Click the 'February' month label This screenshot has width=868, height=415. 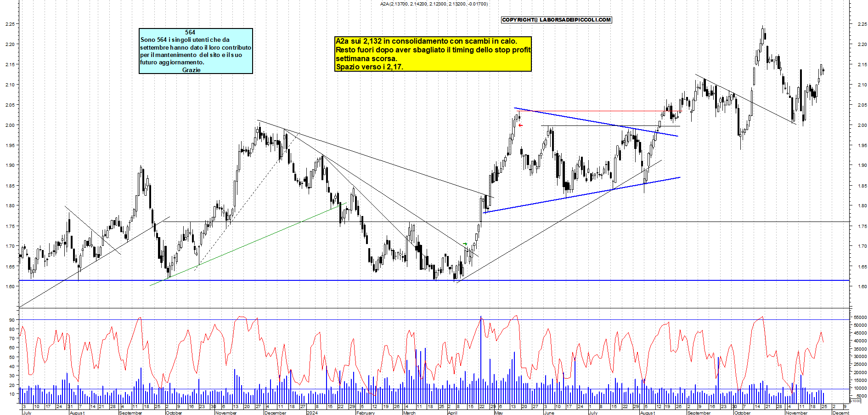[366, 413]
